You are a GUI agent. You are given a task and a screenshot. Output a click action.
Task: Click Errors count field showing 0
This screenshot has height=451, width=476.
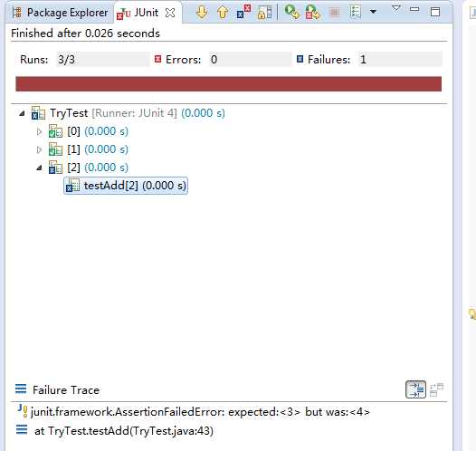coord(250,59)
